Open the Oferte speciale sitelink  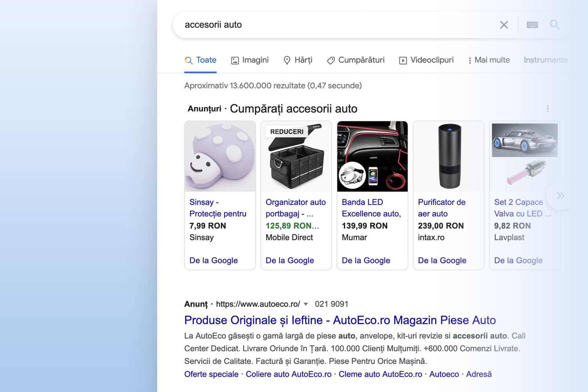(211, 374)
